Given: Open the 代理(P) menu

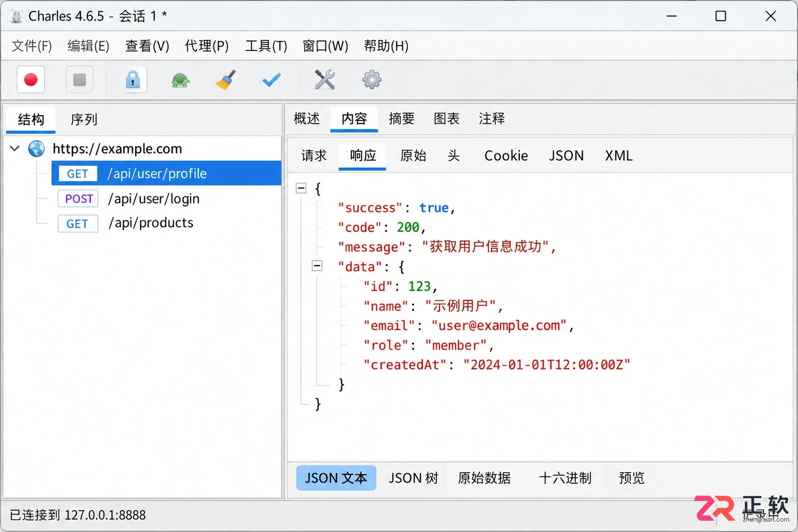Looking at the screenshot, I should (x=207, y=46).
